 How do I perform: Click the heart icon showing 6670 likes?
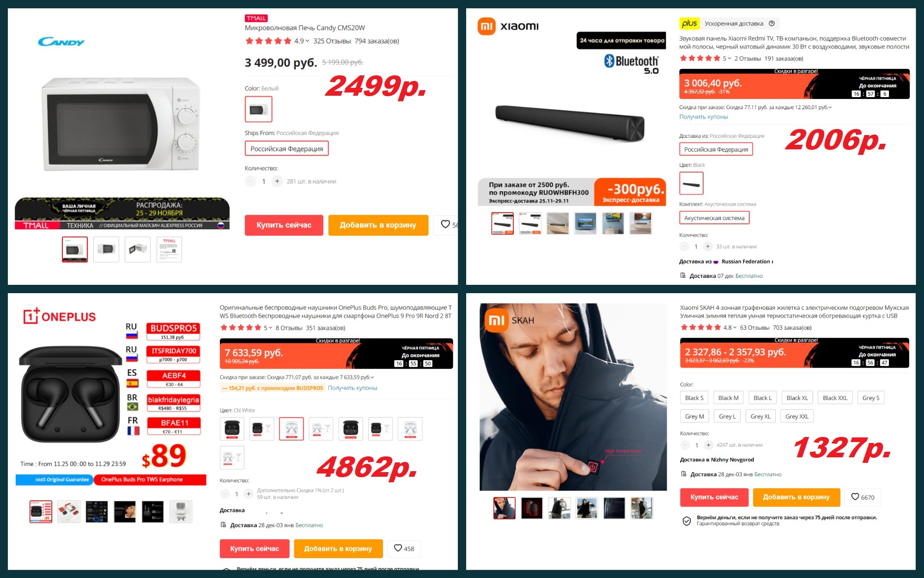click(855, 497)
